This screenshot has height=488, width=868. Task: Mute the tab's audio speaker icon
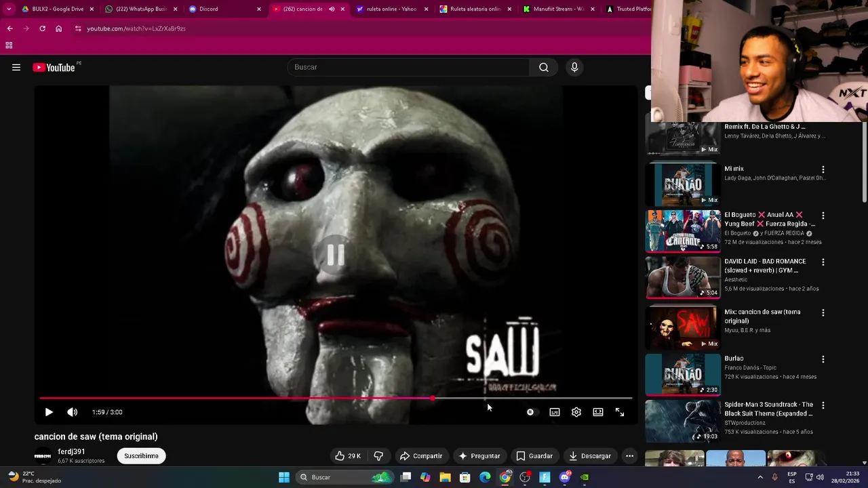(x=332, y=9)
